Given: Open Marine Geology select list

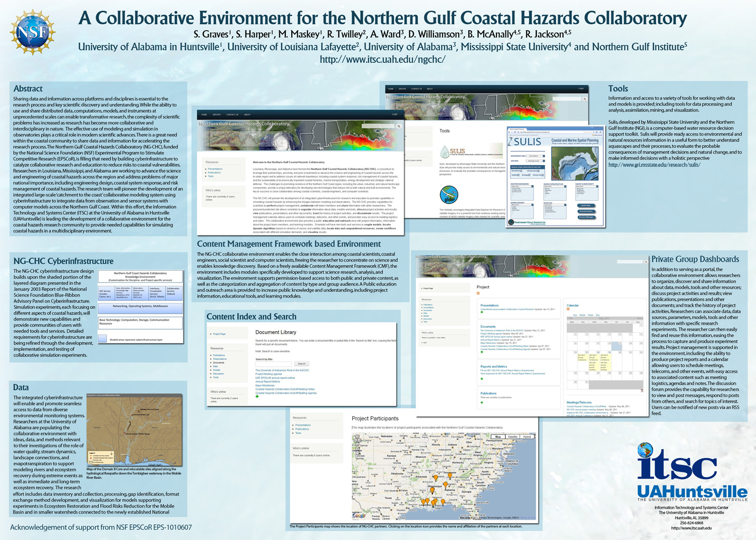Looking at the screenshot, I should click(522, 205).
